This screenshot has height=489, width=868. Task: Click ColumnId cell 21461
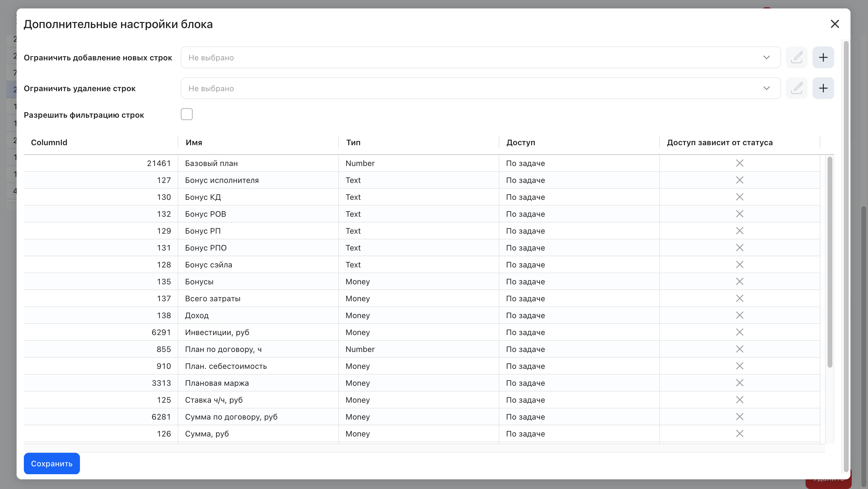pyautogui.click(x=101, y=163)
